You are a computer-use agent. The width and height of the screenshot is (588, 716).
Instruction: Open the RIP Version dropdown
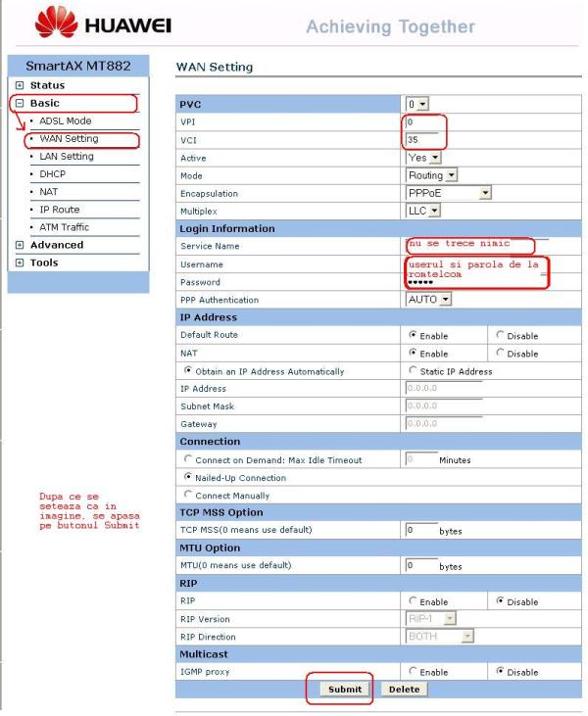coord(431,619)
